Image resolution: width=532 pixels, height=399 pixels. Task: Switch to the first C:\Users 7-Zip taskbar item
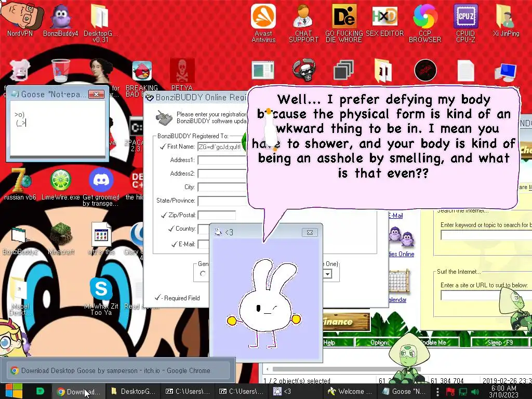187,392
